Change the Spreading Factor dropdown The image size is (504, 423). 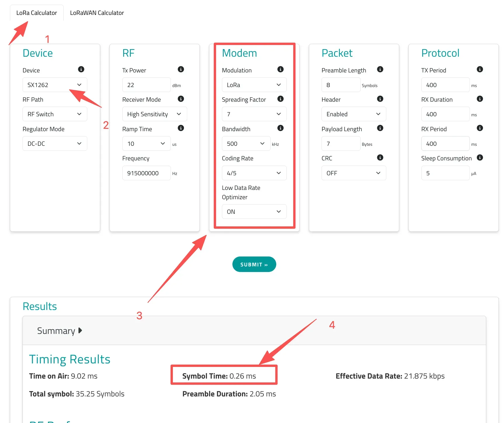tap(254, 114)
